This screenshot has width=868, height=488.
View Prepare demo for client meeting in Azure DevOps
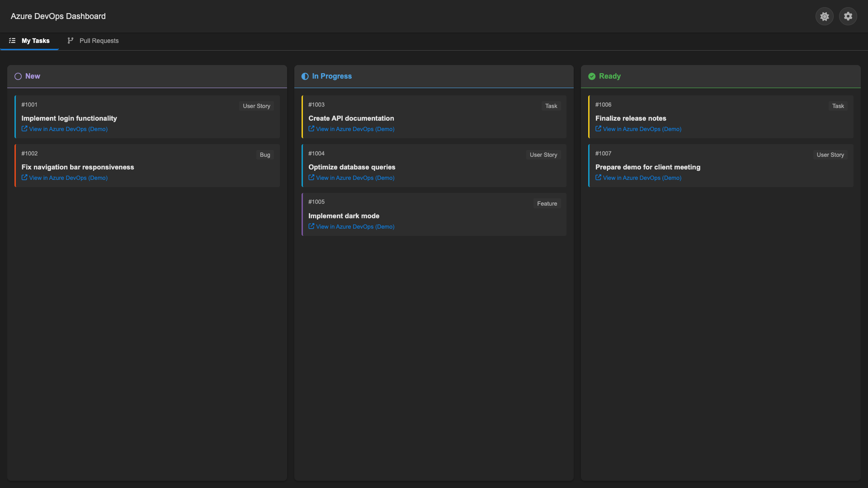638,178
